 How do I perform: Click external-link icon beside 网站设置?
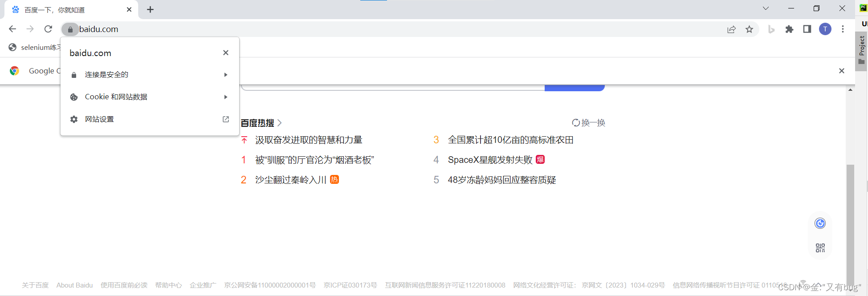(226, 119)
